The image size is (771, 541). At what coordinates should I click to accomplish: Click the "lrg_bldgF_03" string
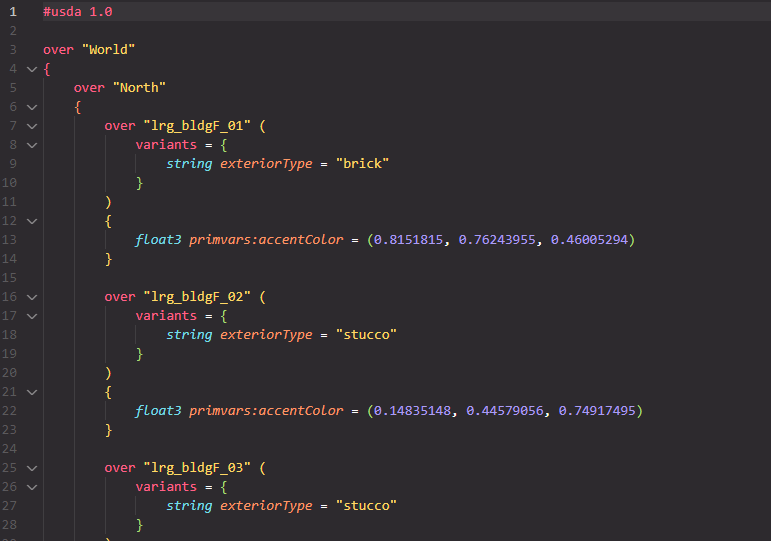click(x=197, y=468)
